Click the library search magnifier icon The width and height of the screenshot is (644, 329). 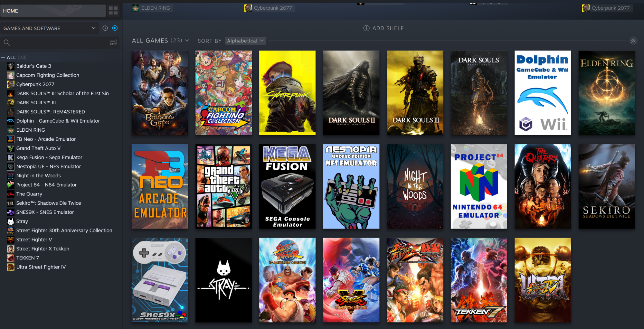[x=7, y=42]
